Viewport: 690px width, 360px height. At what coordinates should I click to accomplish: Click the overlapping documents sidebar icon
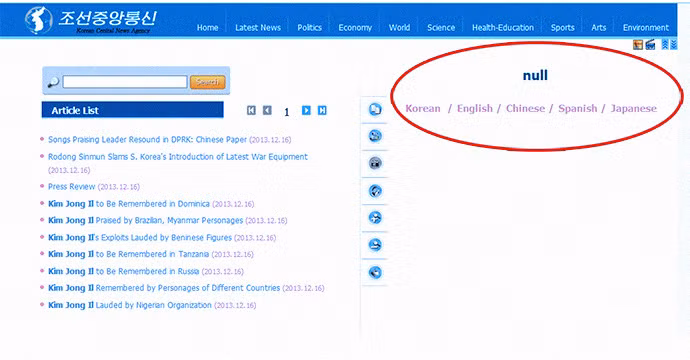375,109
